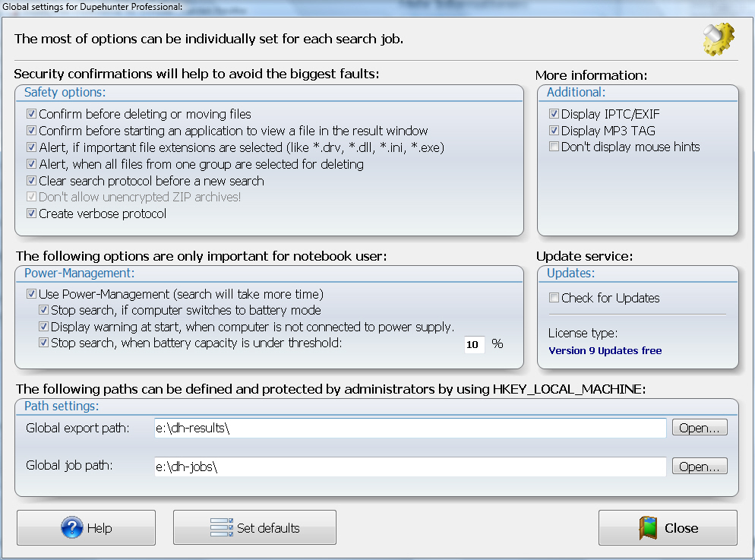755x560 pixels.
Task: Click the License type label
Action: click(583, 333)
